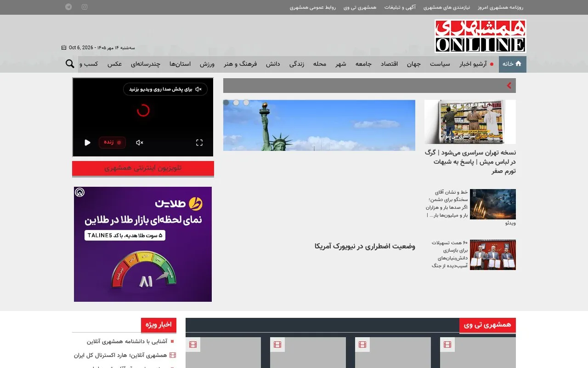The height and width of the screenshot is (368, 588).
Task: Open روزنامه همشهری امروز link
Action: pyautogui.click(x=501, y=7)
